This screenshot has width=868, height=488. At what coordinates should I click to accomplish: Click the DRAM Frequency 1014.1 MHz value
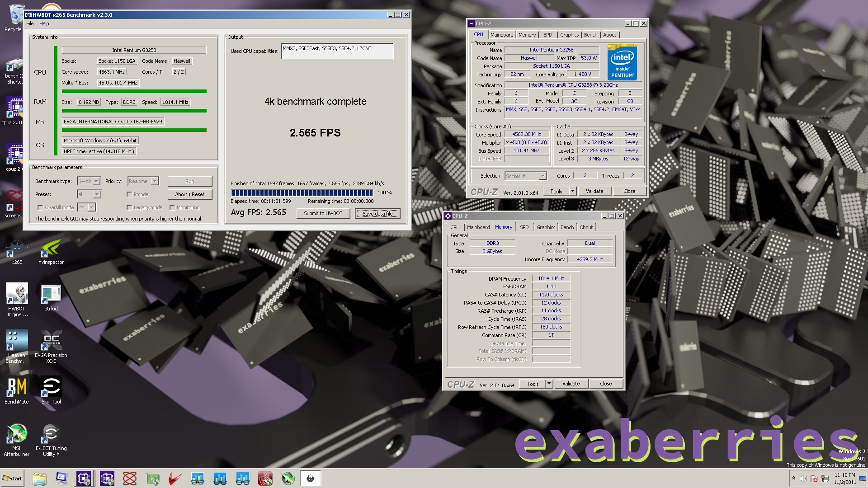pos(551,278)
